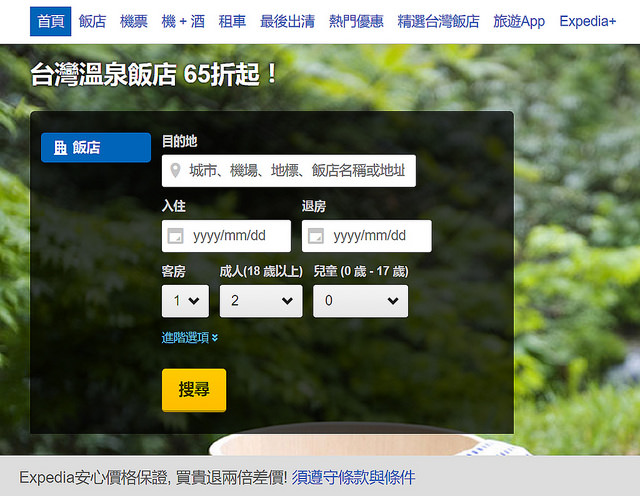
Task: Expand 進階選項 advanced options
Action: [x=190, y=338]
